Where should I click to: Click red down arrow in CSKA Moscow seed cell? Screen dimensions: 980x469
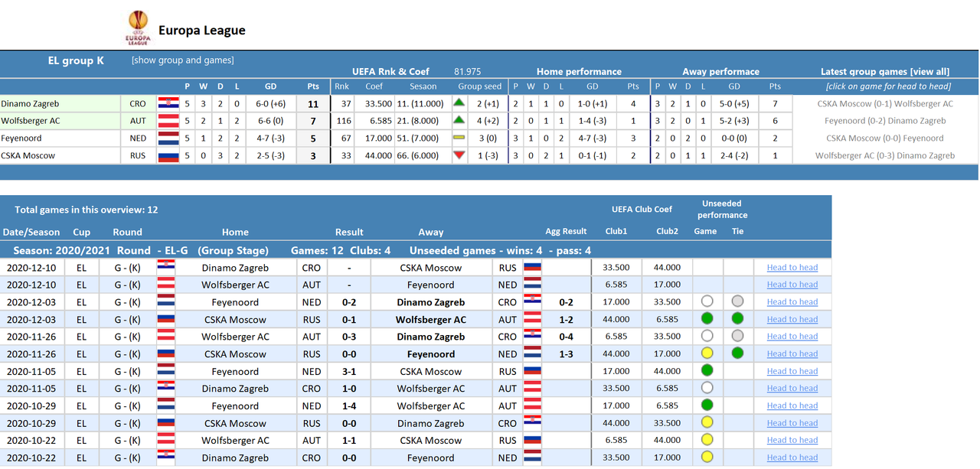(x=459, y=155)
